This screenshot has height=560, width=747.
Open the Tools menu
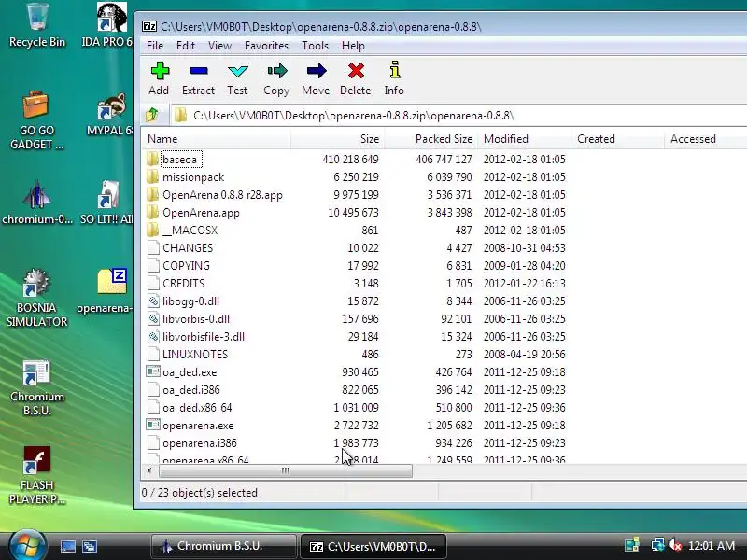[x=315, y=46]
